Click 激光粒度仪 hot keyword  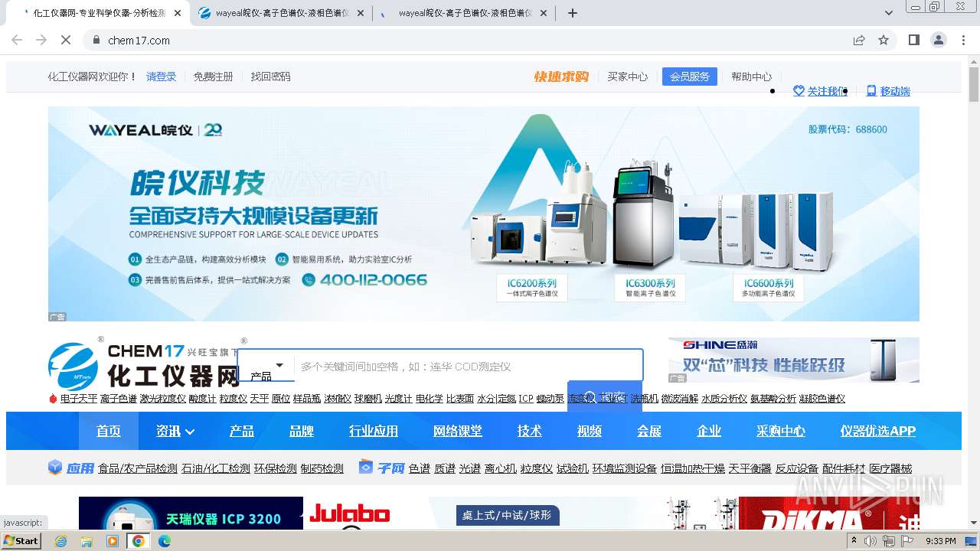[162, 399]
